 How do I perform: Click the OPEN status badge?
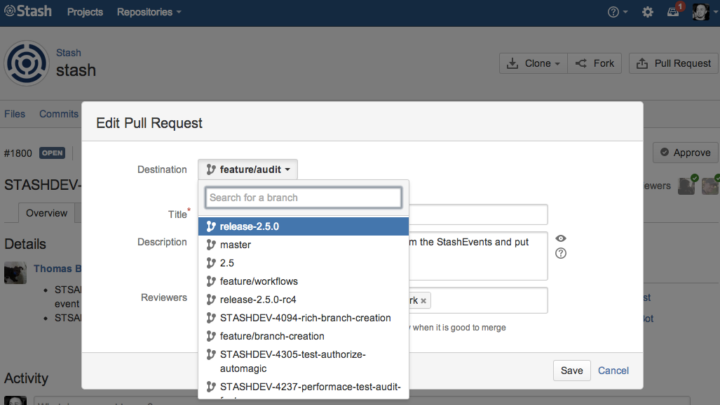[52, 153]
